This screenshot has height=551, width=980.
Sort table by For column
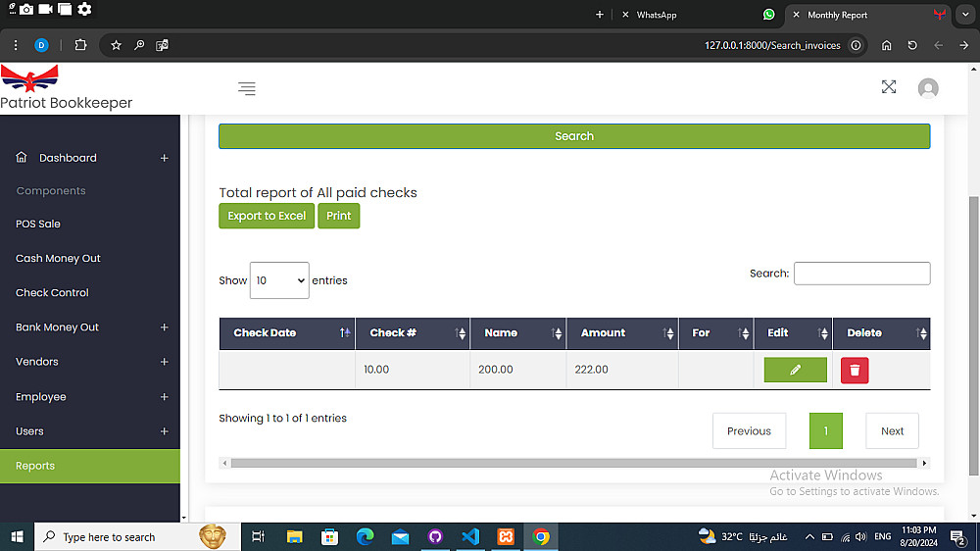click(x=716, y=332)
